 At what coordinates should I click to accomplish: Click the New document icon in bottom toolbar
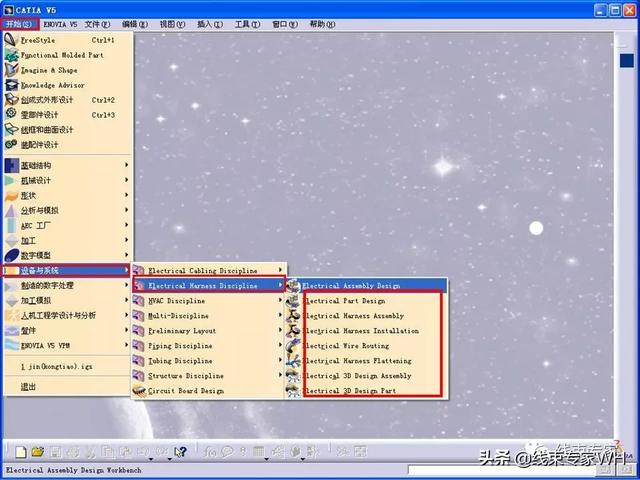tap(20, 452)
